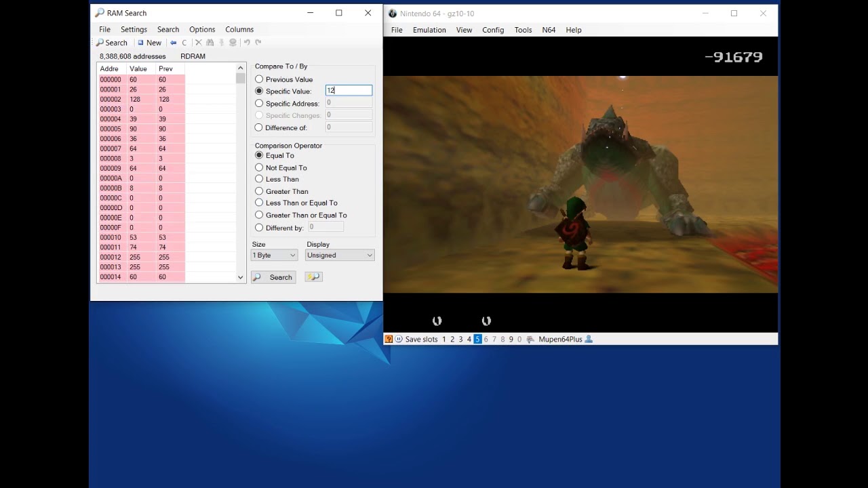Select the Specific Value radio button

tap(259, 91)
